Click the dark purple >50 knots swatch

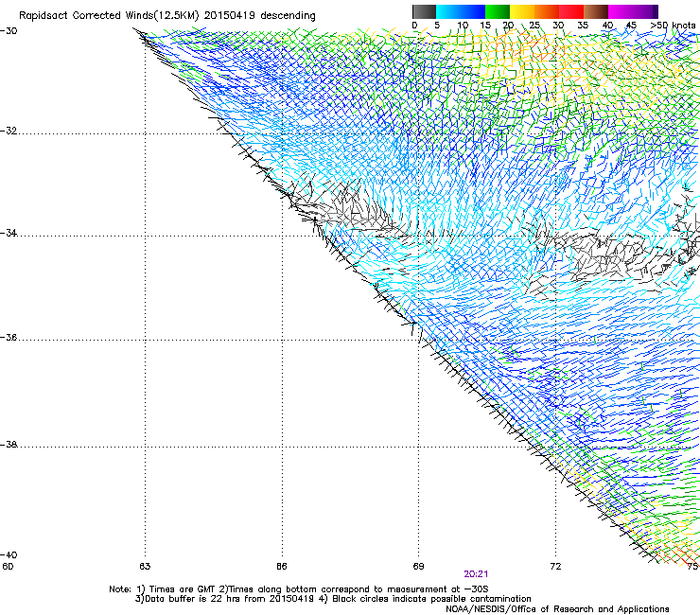(656, 11)
